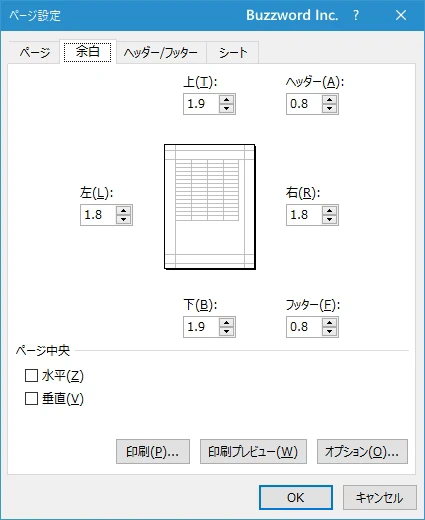The width and height of the screenshot is (425, 520).
Task: Open the シート tab
Action: 233,52
